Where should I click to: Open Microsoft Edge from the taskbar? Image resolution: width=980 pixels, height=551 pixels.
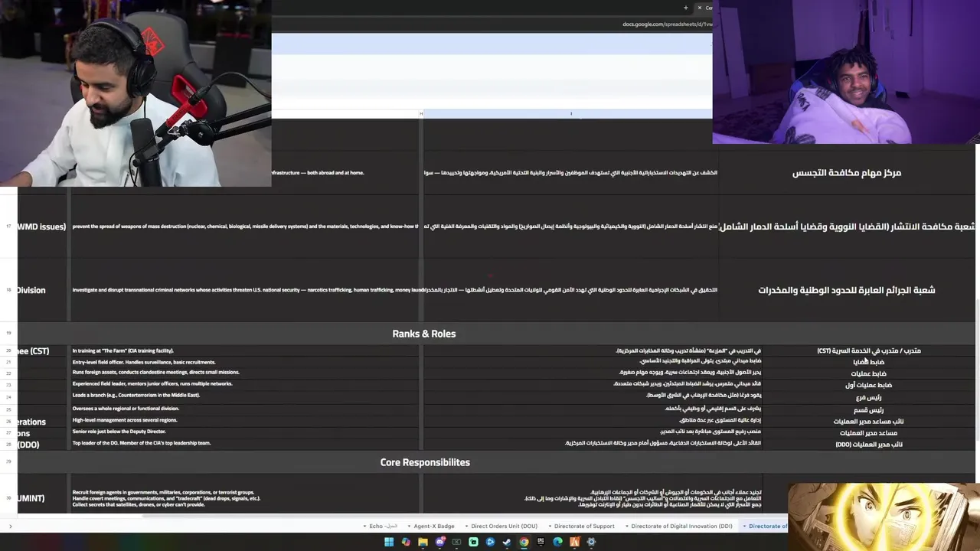point(557,542)
